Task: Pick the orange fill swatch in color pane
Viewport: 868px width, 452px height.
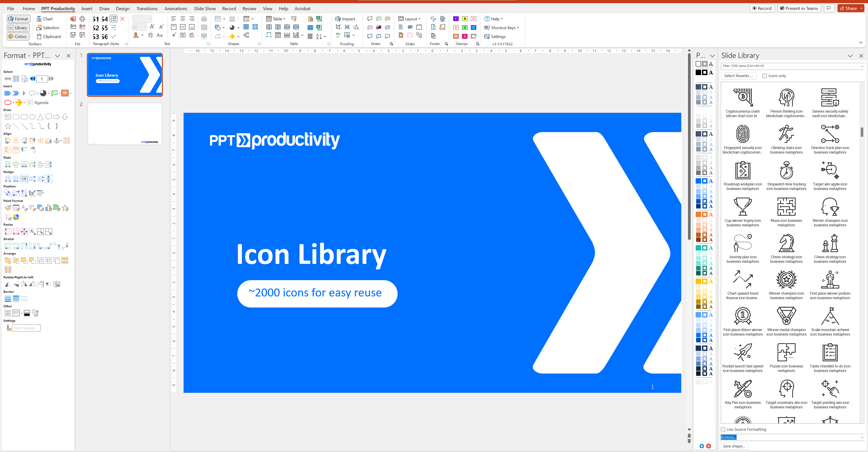Action: 698,214
